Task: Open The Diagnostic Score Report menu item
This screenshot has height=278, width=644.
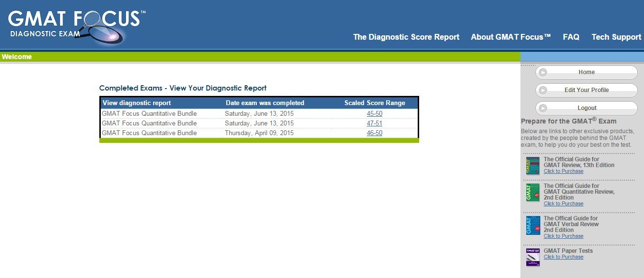Action: point(406,37)
